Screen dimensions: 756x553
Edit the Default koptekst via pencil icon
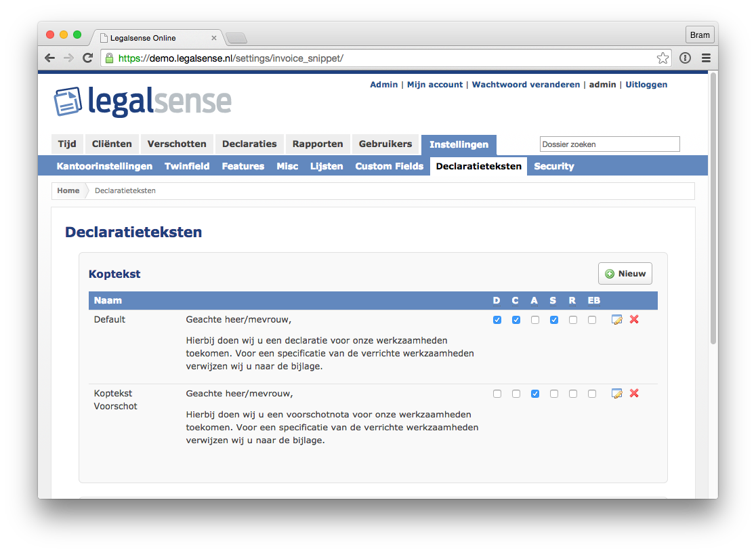616,319
